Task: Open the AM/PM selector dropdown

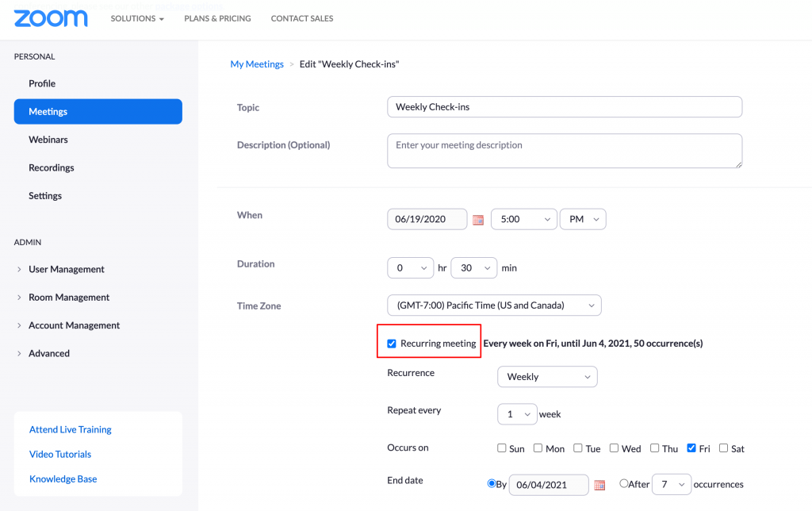Action: 582,219
